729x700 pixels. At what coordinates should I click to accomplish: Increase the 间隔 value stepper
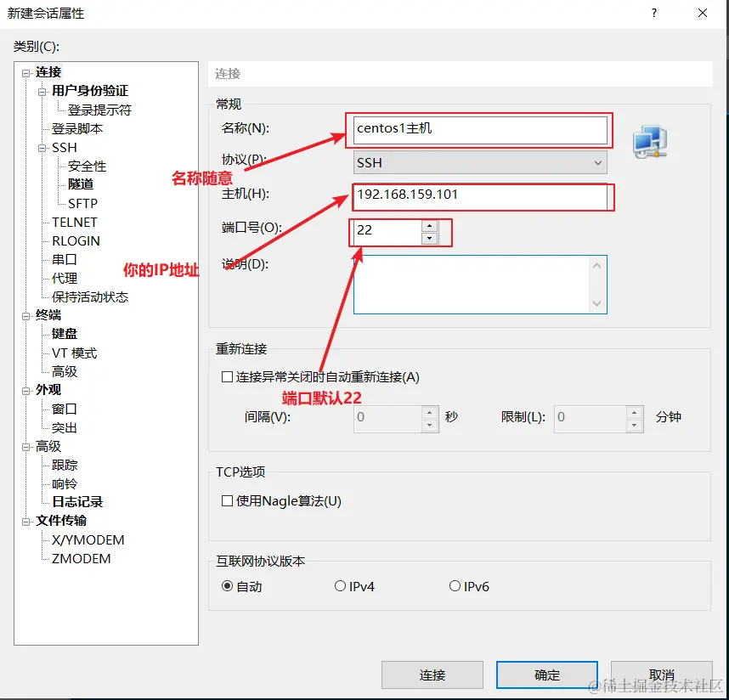[x=430, y=413]
